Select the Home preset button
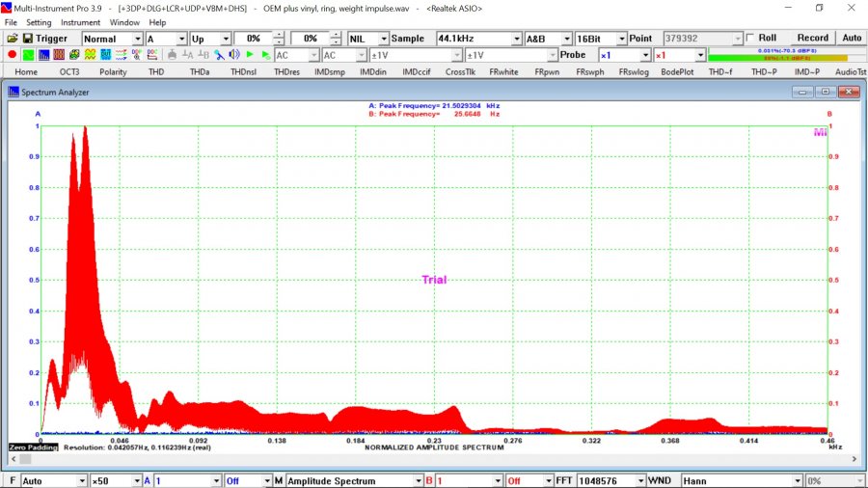Screen dimensions: 868x488 point(26,71)
